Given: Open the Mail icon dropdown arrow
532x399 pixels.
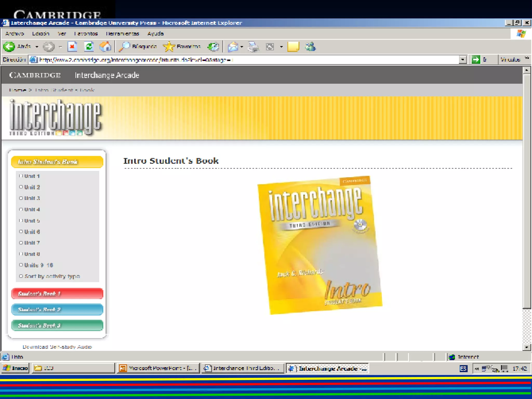Looking at the screenshot, I should point(242,47).
